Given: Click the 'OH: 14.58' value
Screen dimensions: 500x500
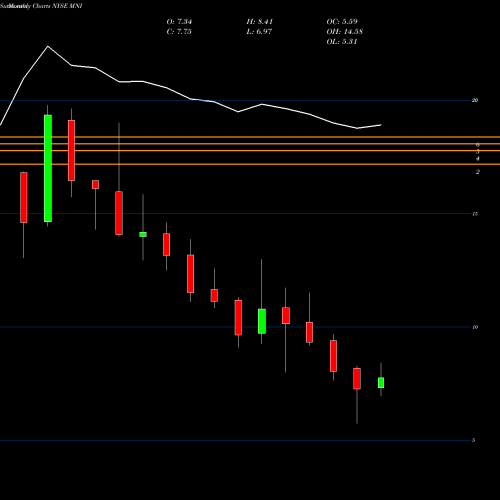Looking at the screenshot, I should pyautogui.click(x=345, y=32).
